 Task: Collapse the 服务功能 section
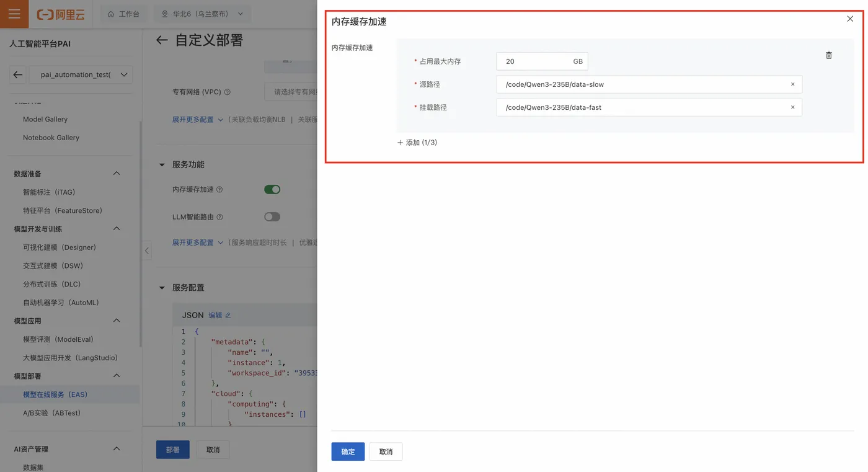coord(162,165)
